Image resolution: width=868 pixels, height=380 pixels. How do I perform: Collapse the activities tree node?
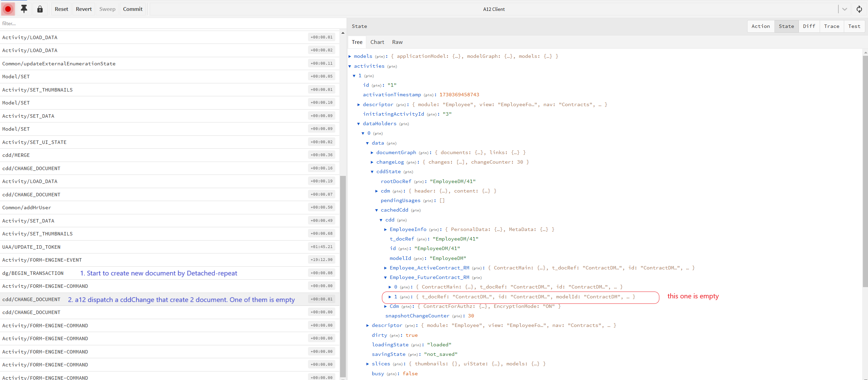coord(350,66)
